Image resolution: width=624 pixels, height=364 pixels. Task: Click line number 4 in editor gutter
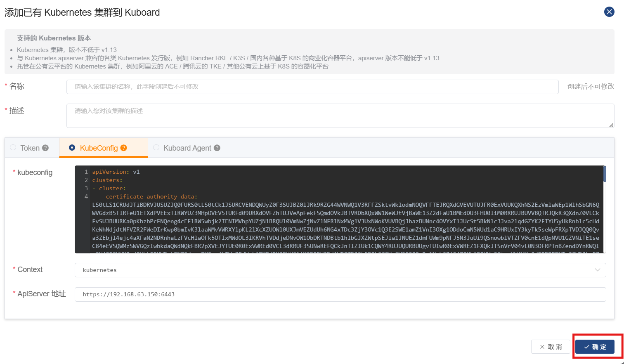(86, 196)
